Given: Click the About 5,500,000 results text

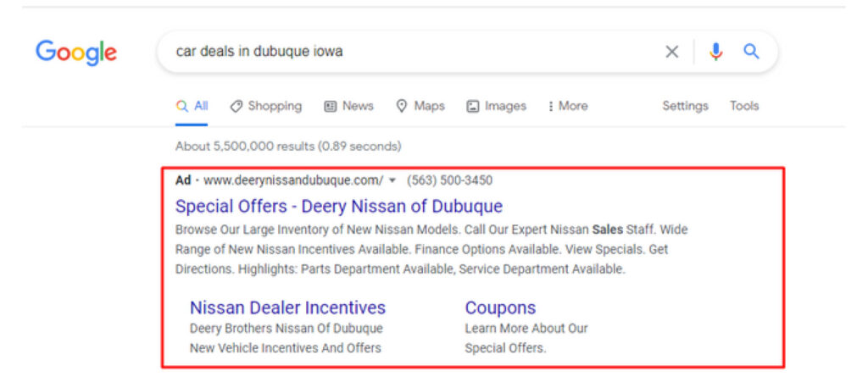Looking at the screenshot, I should [x=288, y=147].
